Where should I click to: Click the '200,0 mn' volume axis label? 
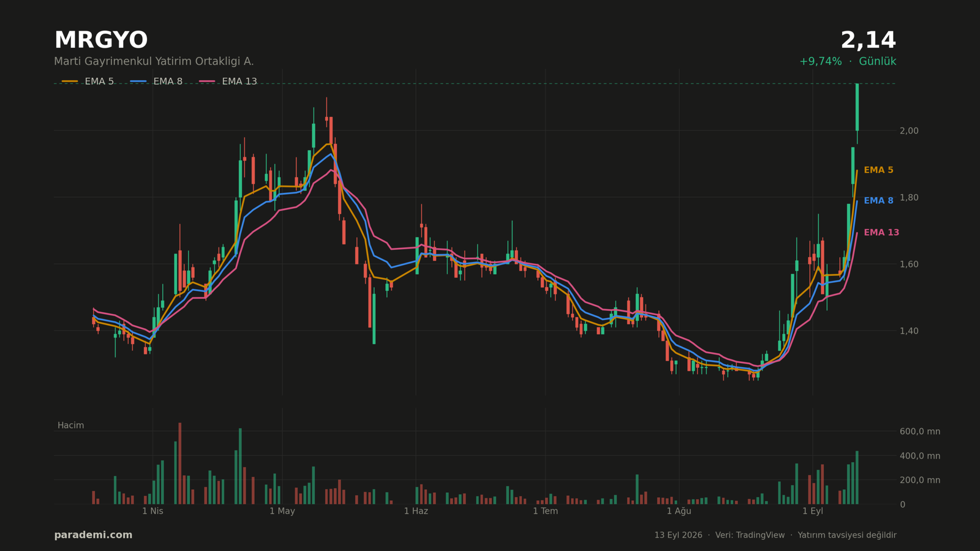919,481
